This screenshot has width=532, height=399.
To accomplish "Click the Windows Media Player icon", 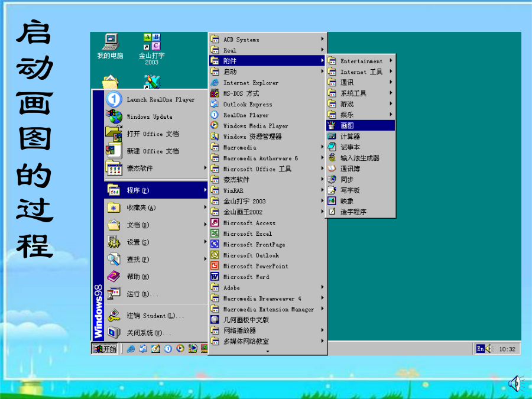I will [215, 125].
